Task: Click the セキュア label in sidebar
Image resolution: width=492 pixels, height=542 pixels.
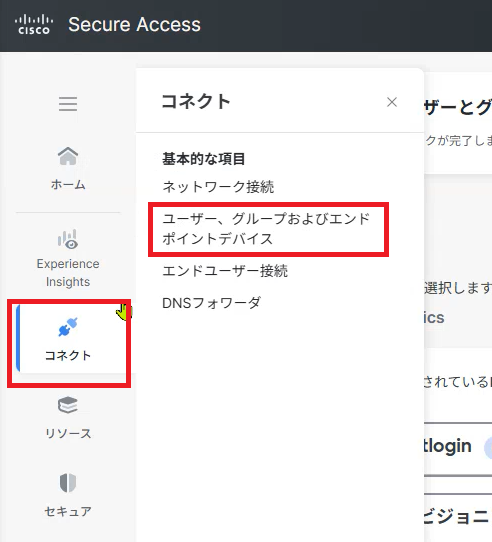Action: tap(68, 511)
